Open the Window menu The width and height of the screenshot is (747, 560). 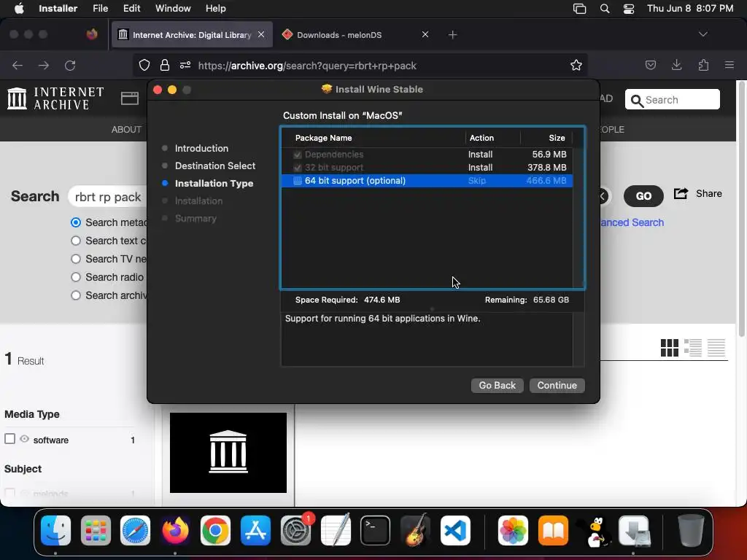tap(173, 9)
